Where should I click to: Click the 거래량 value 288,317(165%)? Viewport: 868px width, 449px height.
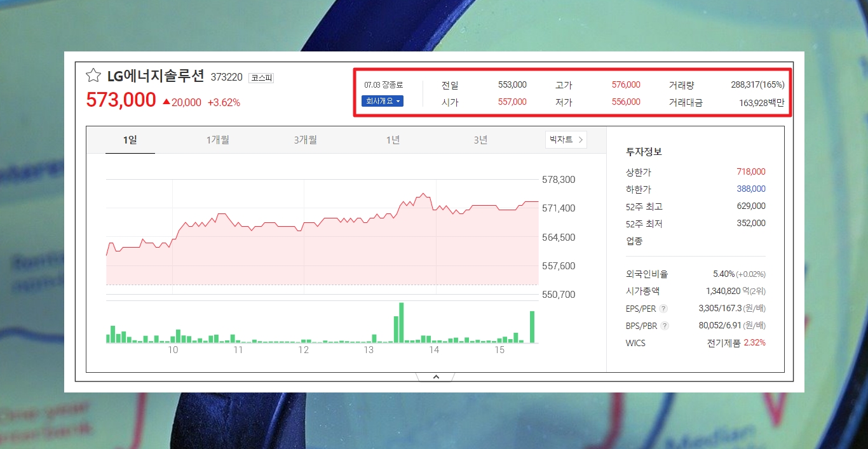tap(757, 84)
